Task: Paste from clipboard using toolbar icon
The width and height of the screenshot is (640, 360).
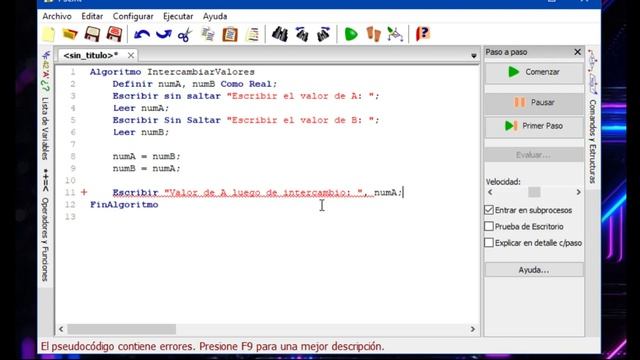Action: [230, 34]
